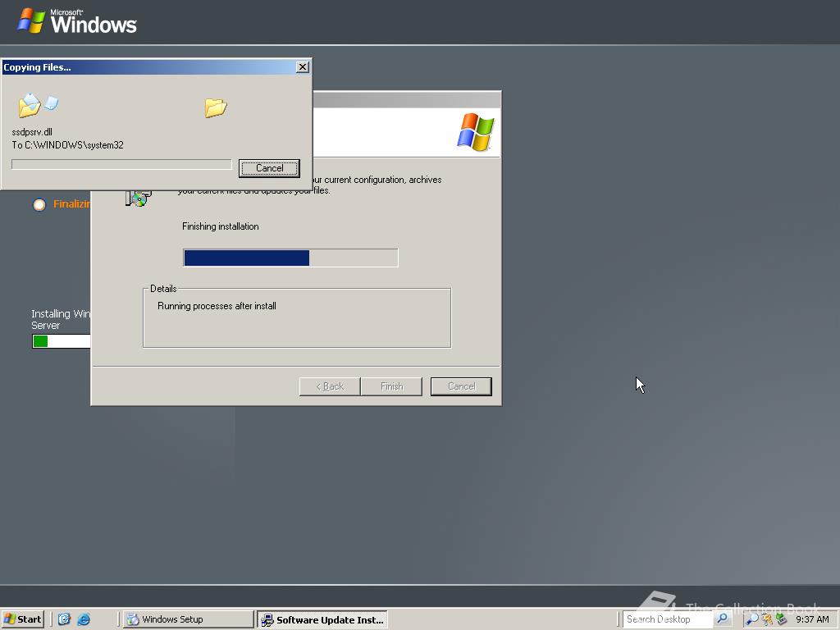Screen dimensions: 840x630
Task: Click the magnifier tray icon
Action: (x=751, y=619)
